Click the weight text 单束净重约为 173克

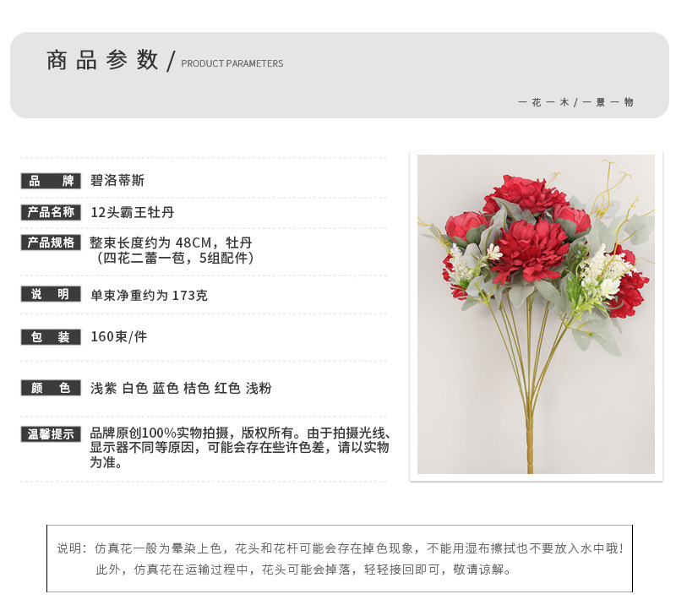coord(150,295)
